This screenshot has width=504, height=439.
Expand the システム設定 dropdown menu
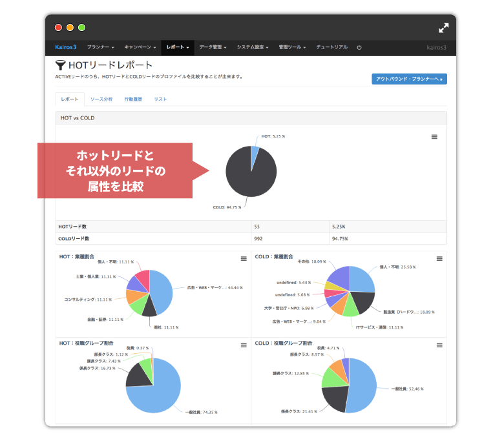click(252, 47)
